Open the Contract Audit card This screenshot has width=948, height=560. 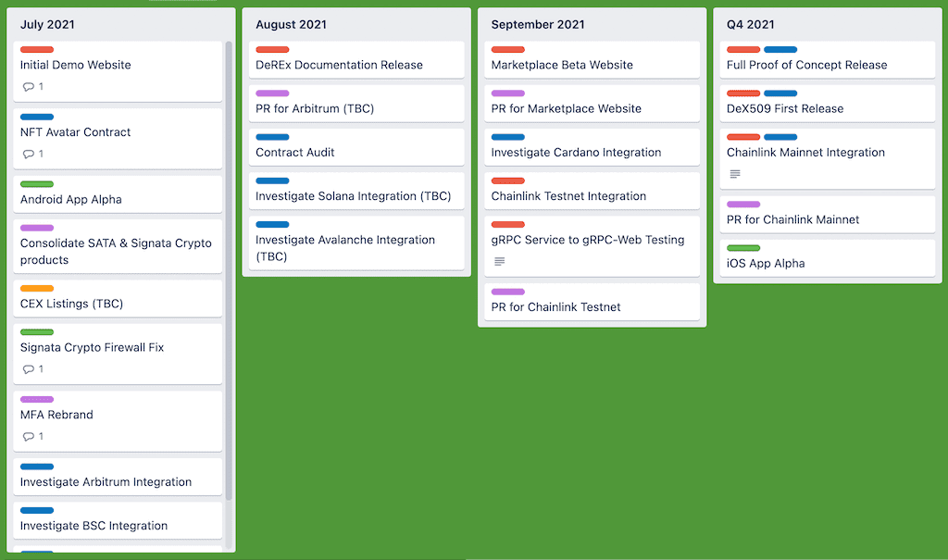pos(356,147)
